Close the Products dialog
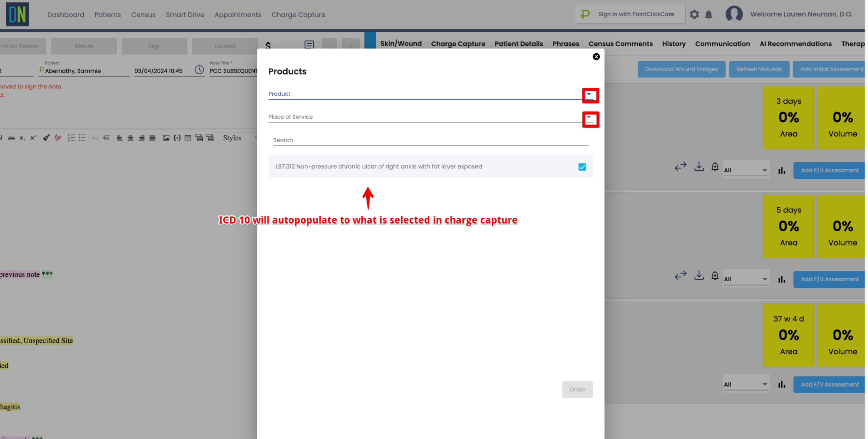 [596, 57]
